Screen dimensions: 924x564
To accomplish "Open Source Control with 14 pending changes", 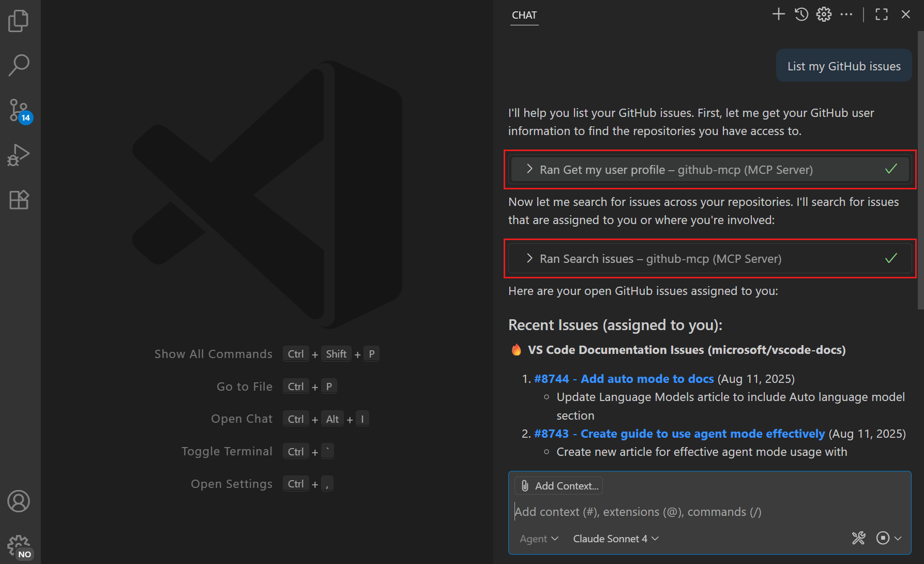I will [x=19, y=110].
